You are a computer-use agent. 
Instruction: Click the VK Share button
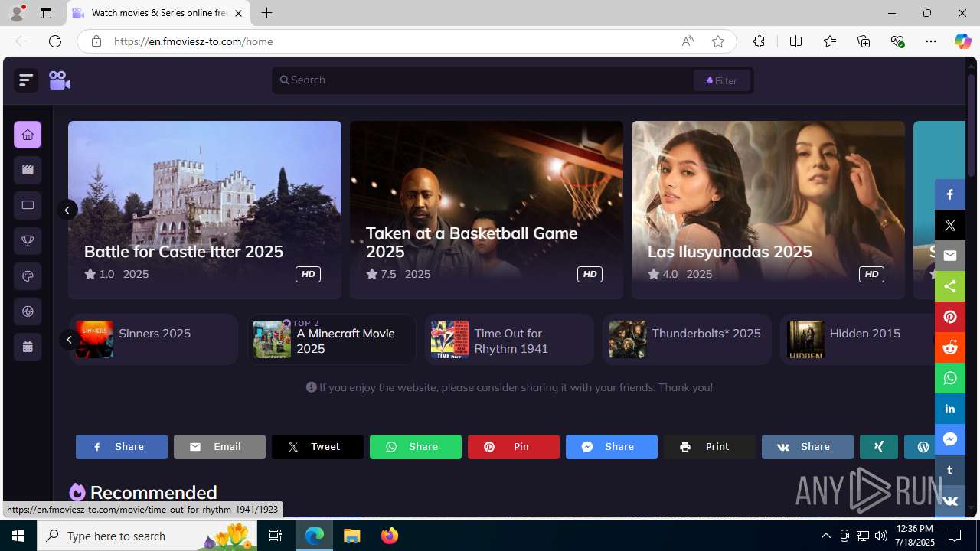tap(808, 447)
